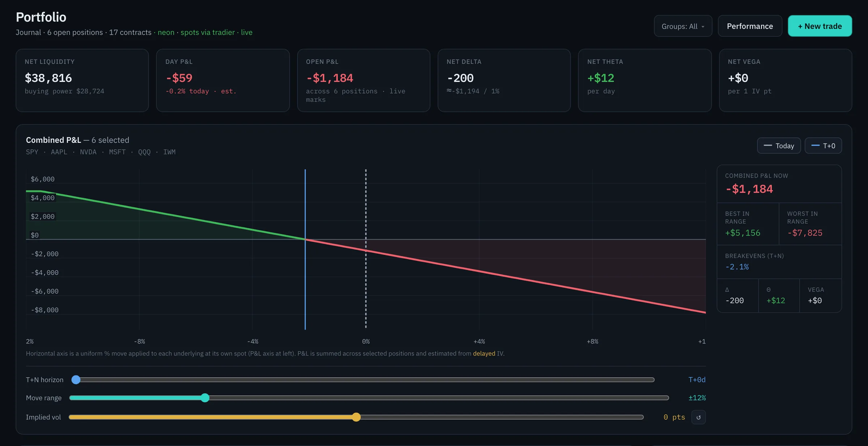The height and width of the screenshot is (446, 868).
Task: Click the NVDA ticker label
Action: (88, 152)
